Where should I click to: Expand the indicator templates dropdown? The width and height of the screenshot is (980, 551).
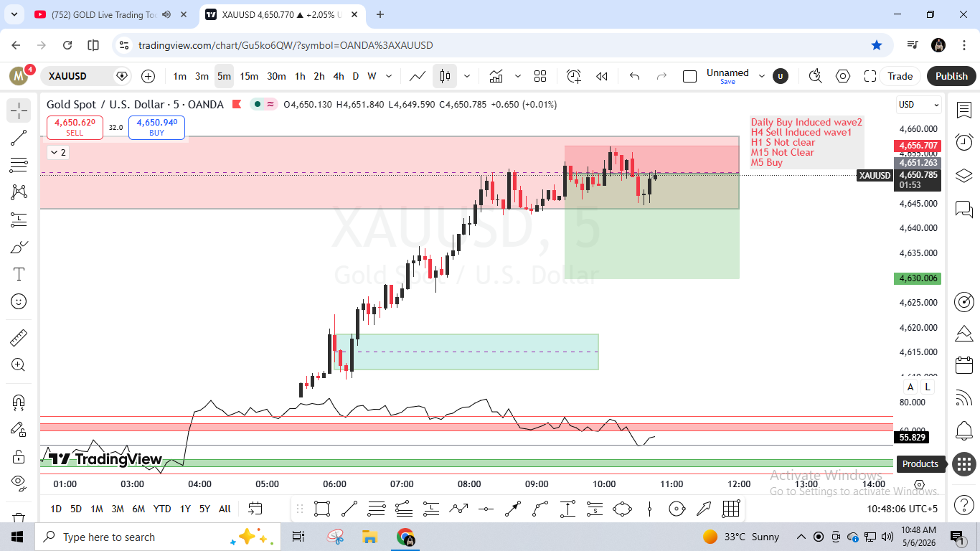point(517,76)
